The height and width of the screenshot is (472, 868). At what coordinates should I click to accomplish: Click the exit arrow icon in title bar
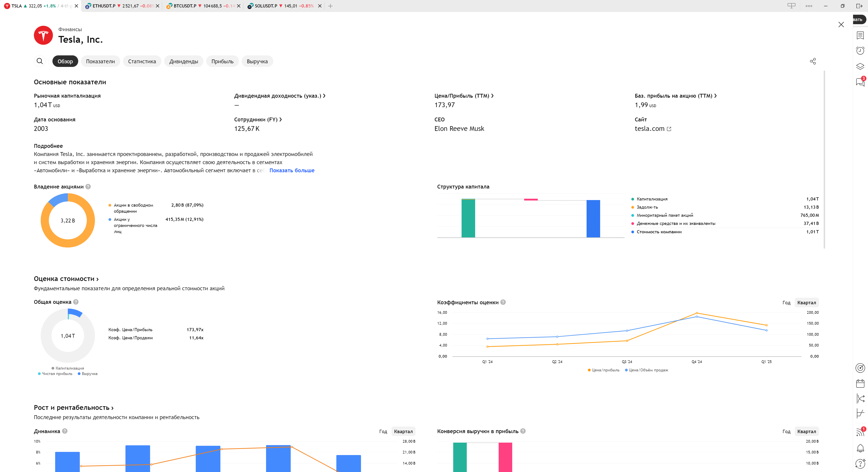859,6
